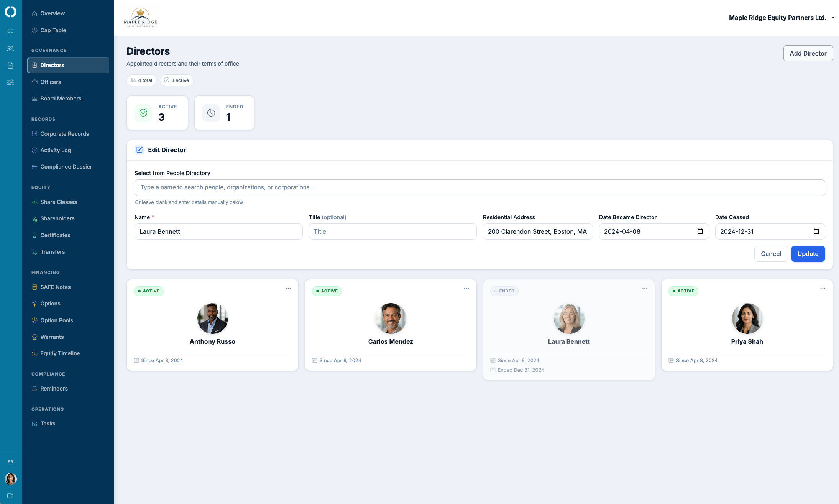
Task: Open SAFE Notes
Action: click(68, 287)
